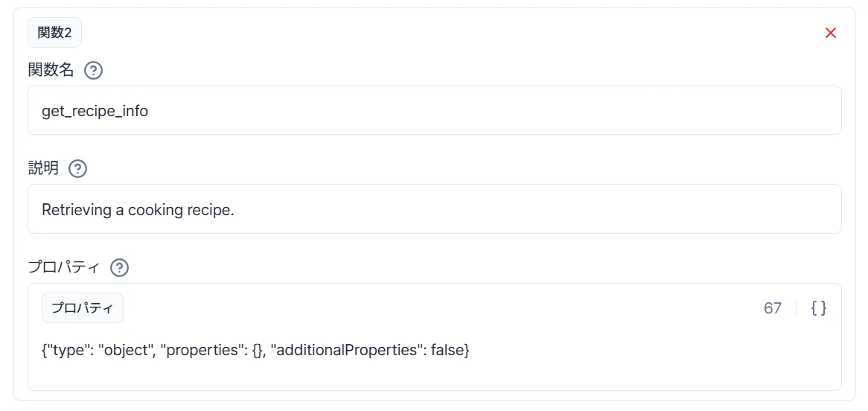The image size is (868, 411).
Task: Click the curly braces JSON format icon
Action: click(819, 308)
